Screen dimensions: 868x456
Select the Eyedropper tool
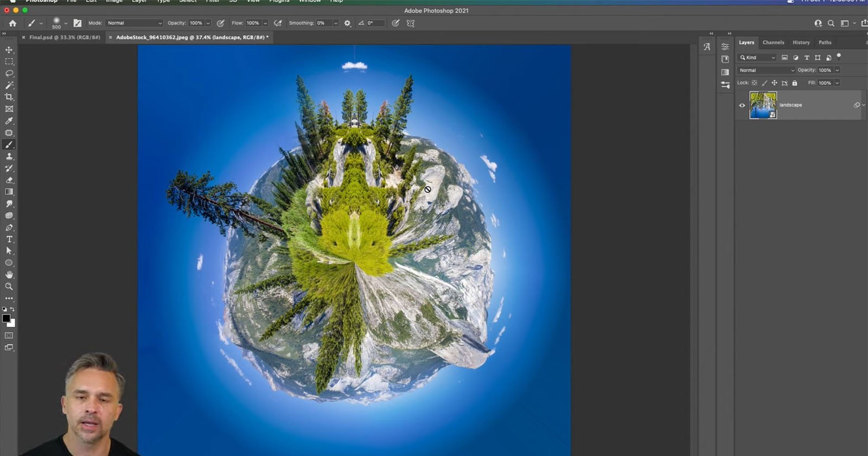pos(9,121)
